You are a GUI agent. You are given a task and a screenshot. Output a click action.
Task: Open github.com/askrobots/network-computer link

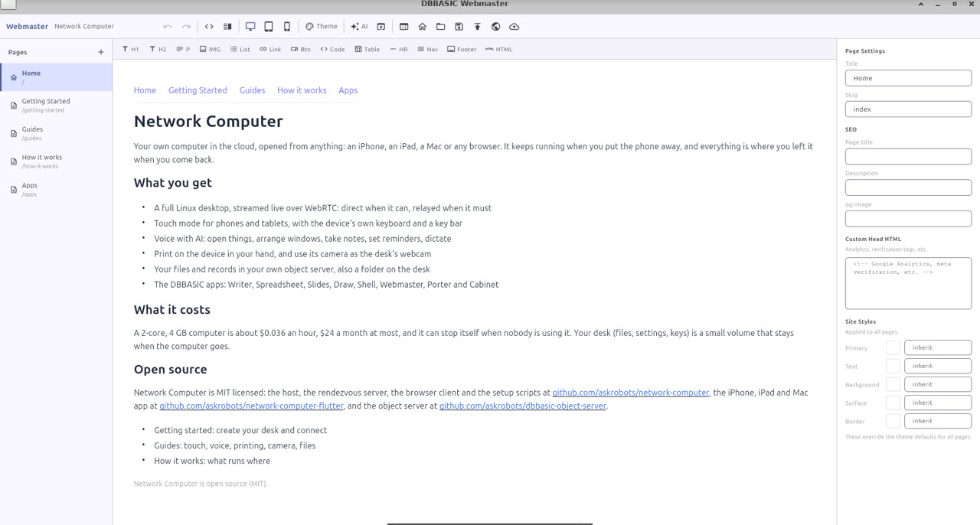click(631, 393)
